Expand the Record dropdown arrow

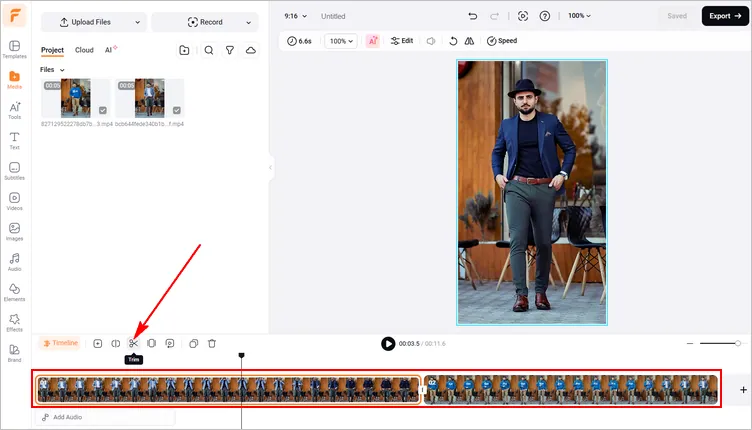point(248,22)
